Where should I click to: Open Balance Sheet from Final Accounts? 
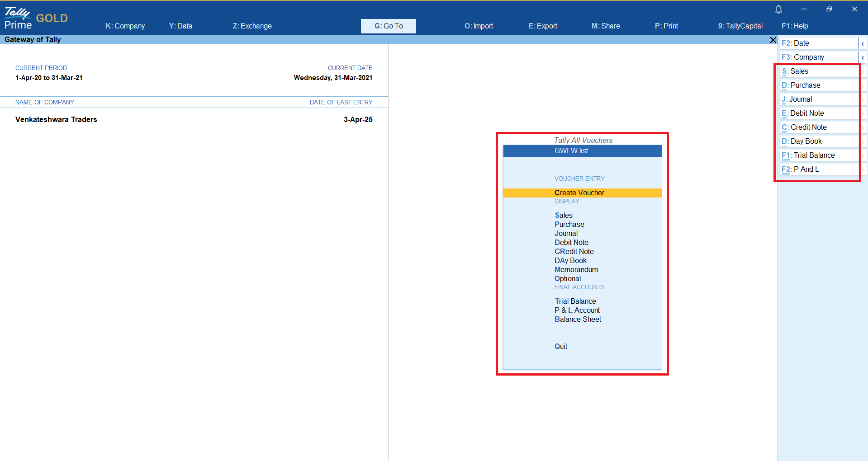[x=578, y=320]
